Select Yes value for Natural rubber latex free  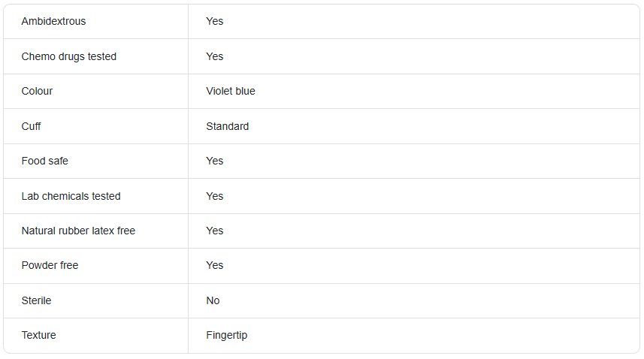click(x=214, y=231)
